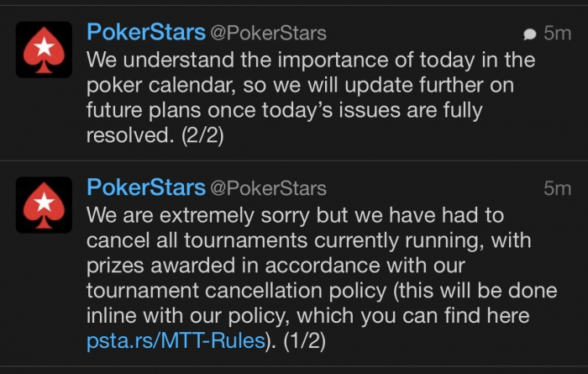Image resolution: width=588 pixels, height=374 pixels.
Task: Tap the 'cancel all tournaments currently running' line
Action: pos(308,240)
